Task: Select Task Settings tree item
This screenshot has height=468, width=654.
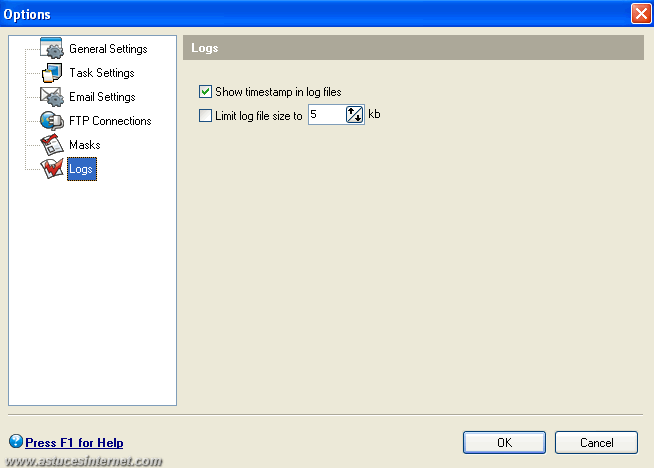Action: click(102, 73)
